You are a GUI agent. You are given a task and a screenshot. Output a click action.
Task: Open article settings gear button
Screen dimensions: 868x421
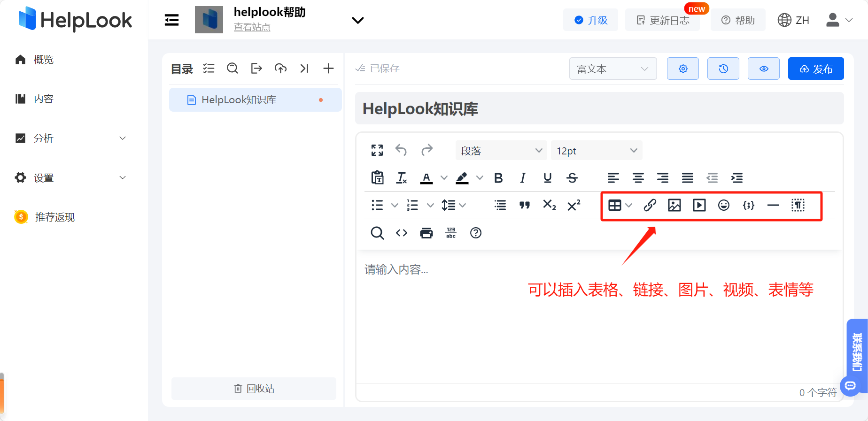click(683, 69)
